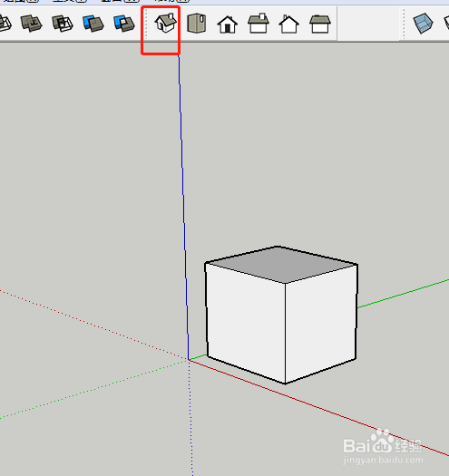The image size is (449, 476).
Task: Switch to the Front view
Action: (228, 24)
